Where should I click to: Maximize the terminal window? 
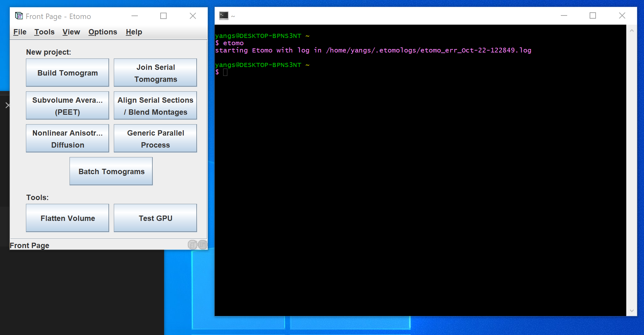[593, 15]
